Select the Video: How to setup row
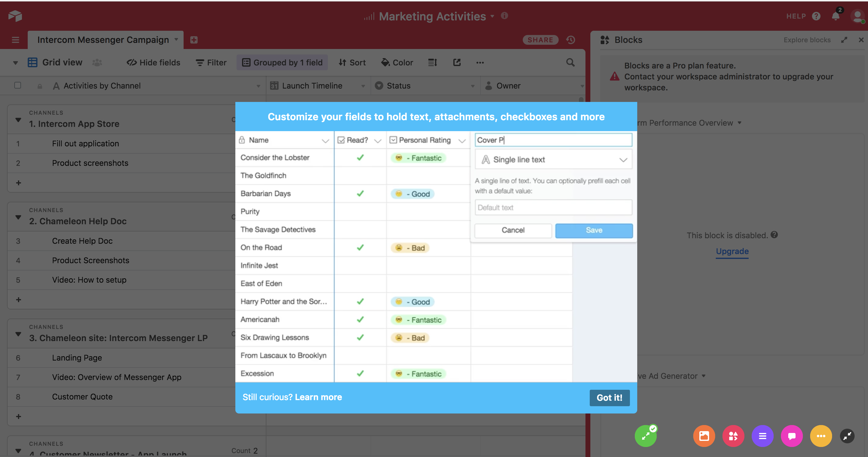868x457 pixels. 121,280
